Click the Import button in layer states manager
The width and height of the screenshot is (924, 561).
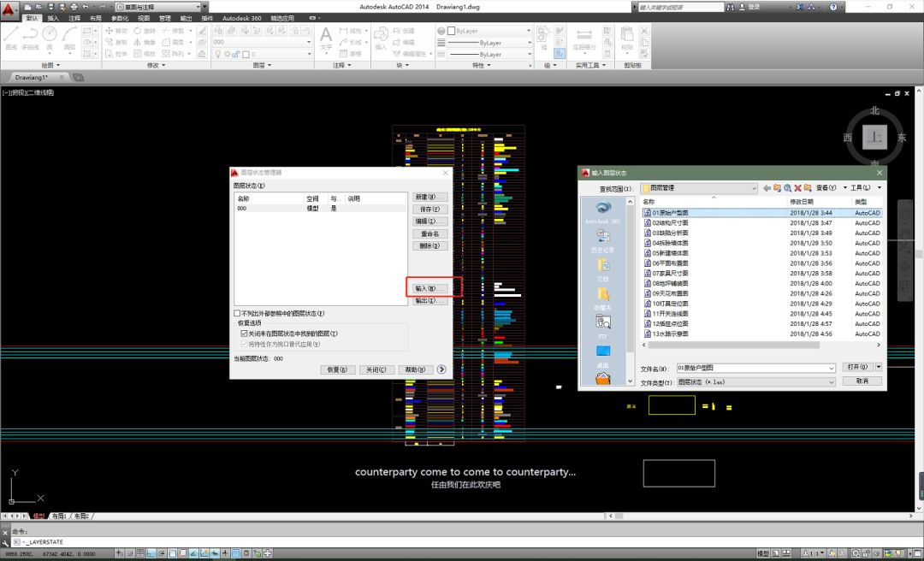pyautogui.click(x=429, y=289)
